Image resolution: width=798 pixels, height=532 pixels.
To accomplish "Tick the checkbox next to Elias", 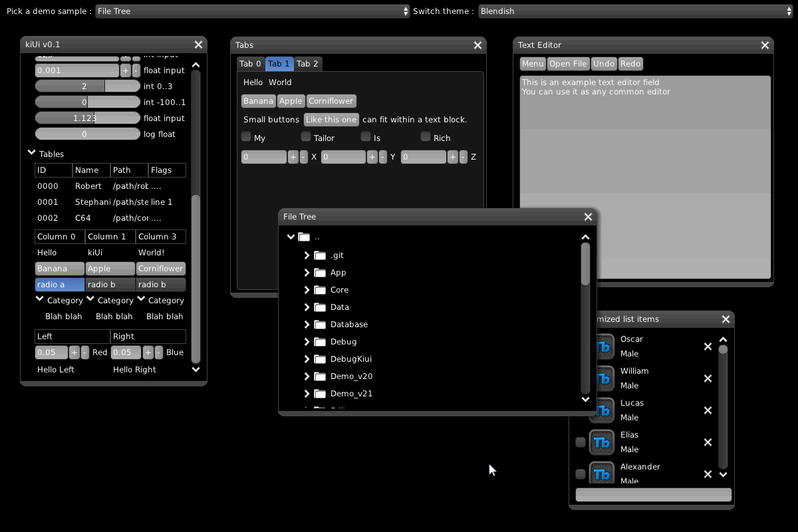I will point(581,442).
